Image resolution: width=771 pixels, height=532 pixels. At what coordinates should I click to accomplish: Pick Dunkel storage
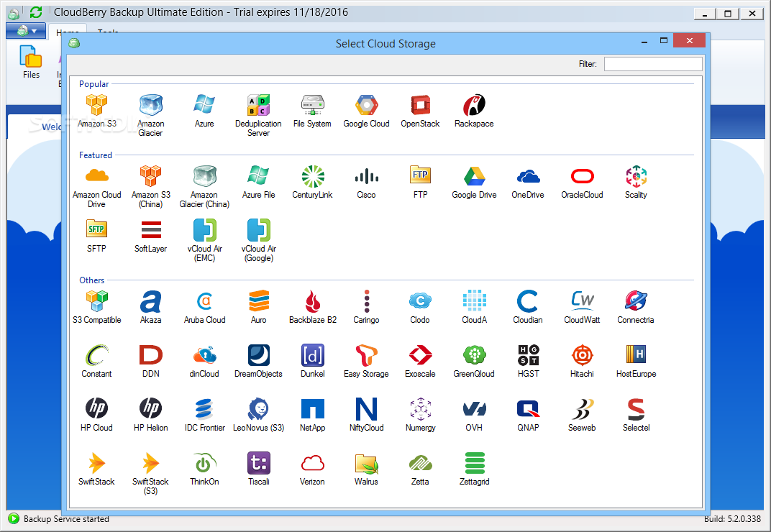313,362
